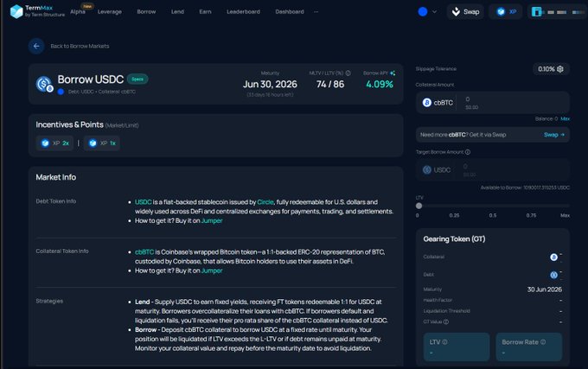Click the LTV card info icon

444,342
